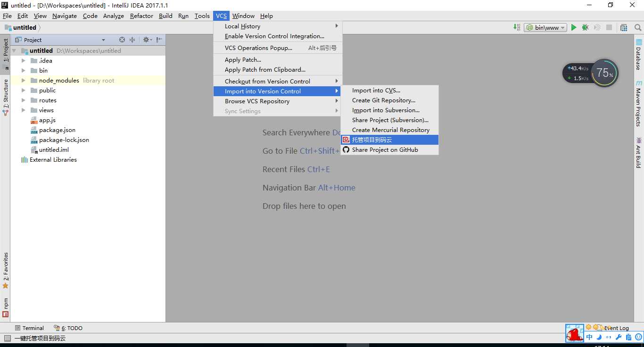This screenshot has width=644, height=347.
Task: Click the input method 中 language icon
Action: point(589,337)
